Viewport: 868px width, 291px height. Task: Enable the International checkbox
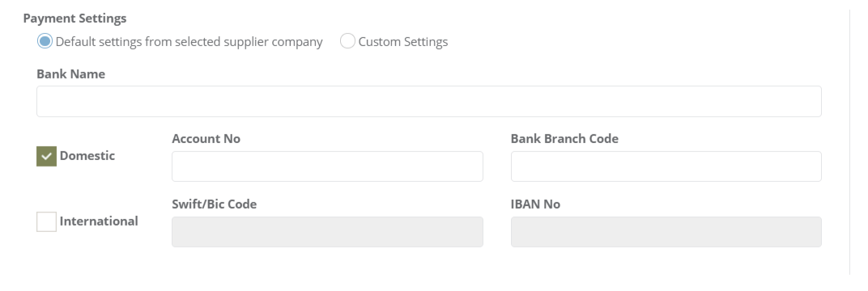tap(46, 221)
